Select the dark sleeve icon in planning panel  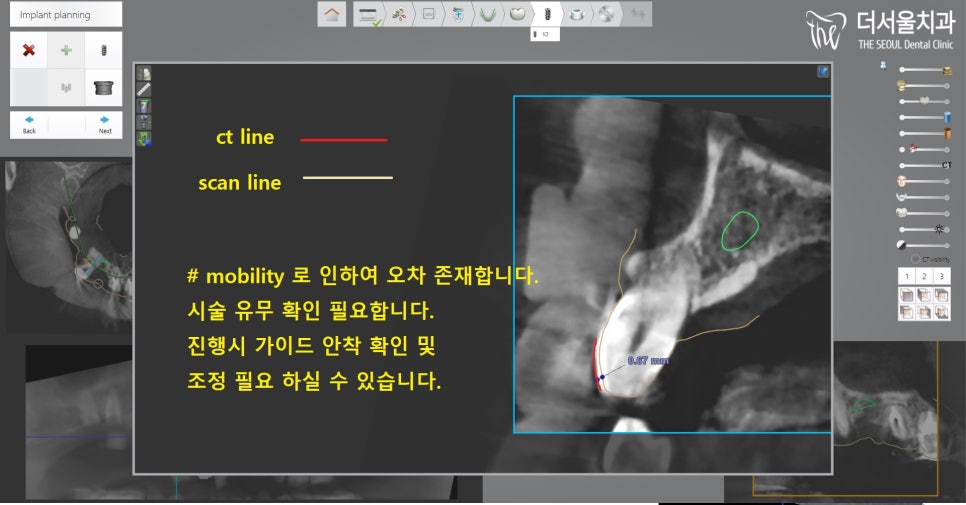click(103, 88)
